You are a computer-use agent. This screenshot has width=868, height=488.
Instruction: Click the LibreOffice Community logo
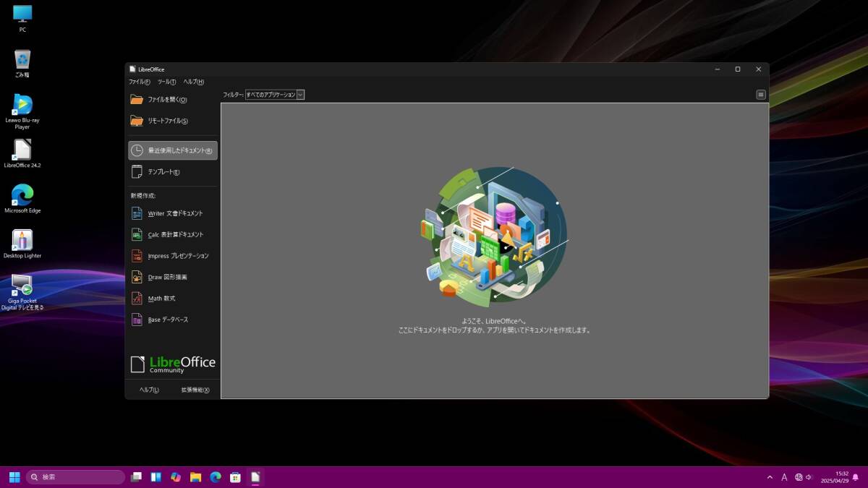[x=173, y=364]
